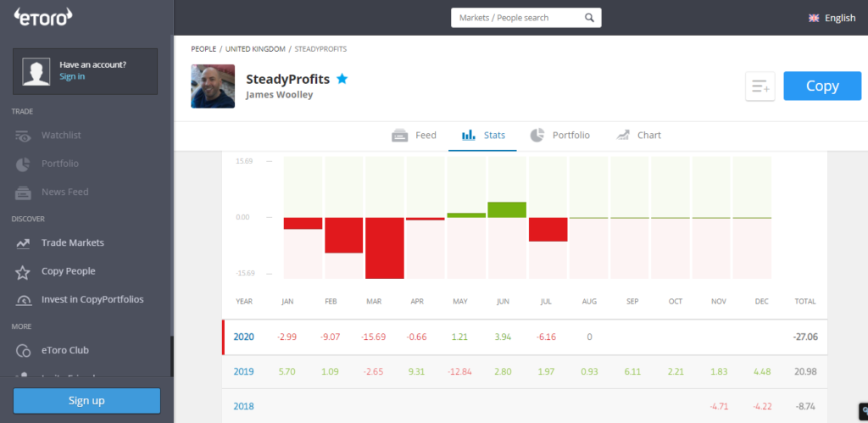Click the -4.71 November 2018 value
Viewport: 868px width, 423px height.
click(719, 406)
